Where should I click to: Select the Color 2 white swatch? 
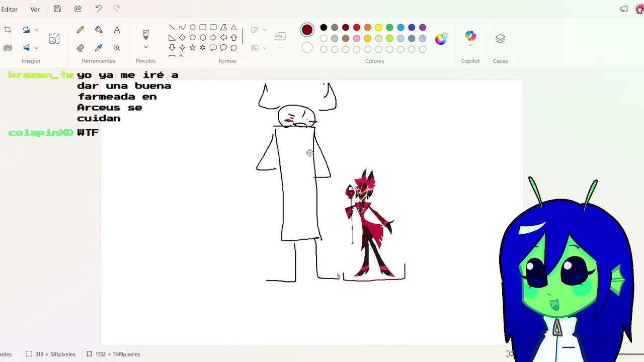point(307,48)
